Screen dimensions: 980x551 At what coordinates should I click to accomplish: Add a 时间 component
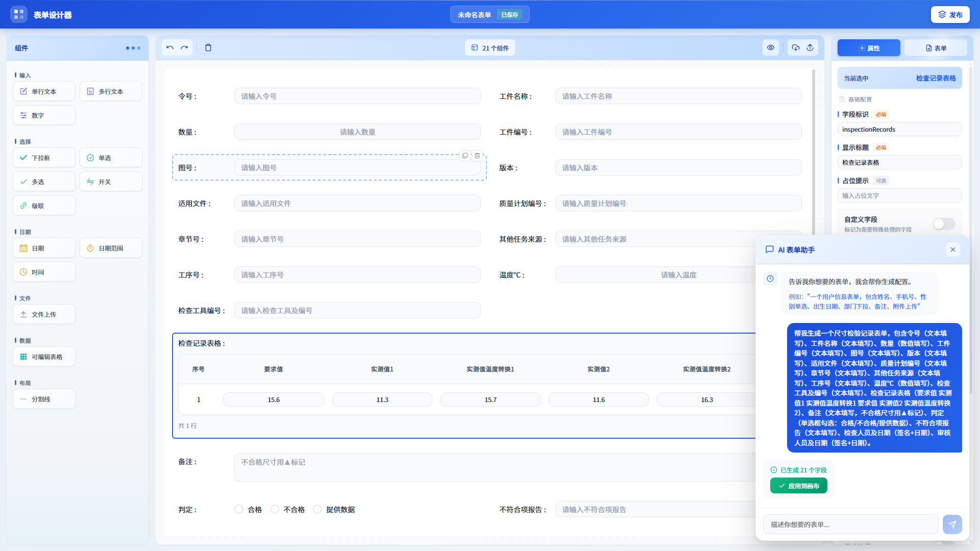coord(44,272)
